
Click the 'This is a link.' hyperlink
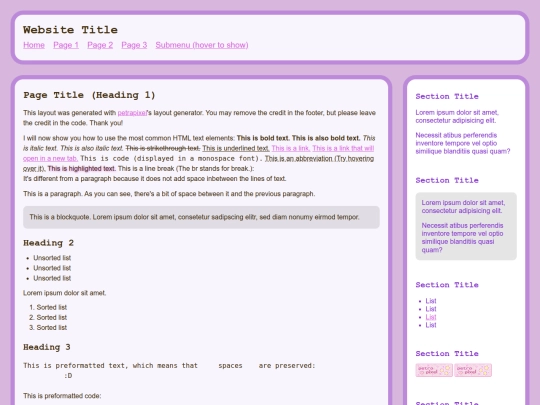[x=291, y=148]
